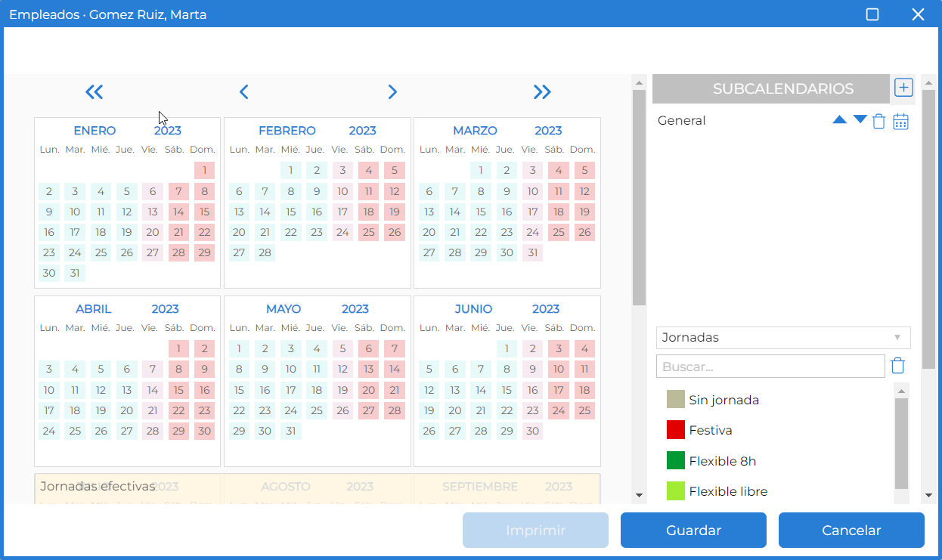Click the JUNIO month title
This screenshot has width=942, height=560.
click(x=473, y=309)
